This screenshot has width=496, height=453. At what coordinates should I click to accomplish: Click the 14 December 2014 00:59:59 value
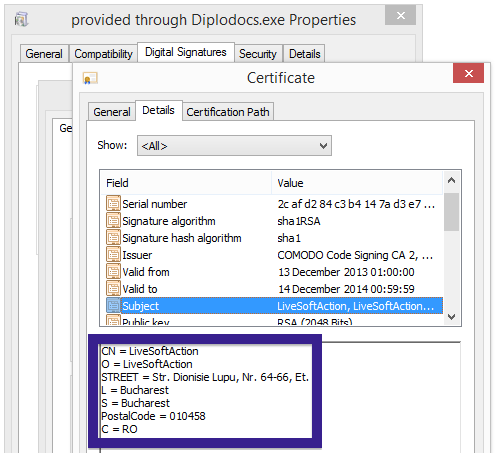346,289
